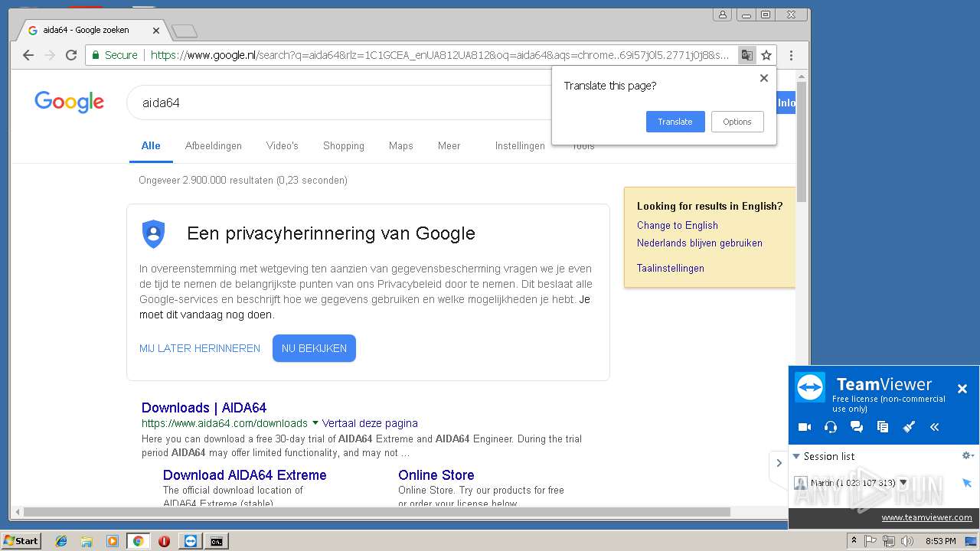Open the Maps tab
The image size is (980, 551).
(400, 145)
